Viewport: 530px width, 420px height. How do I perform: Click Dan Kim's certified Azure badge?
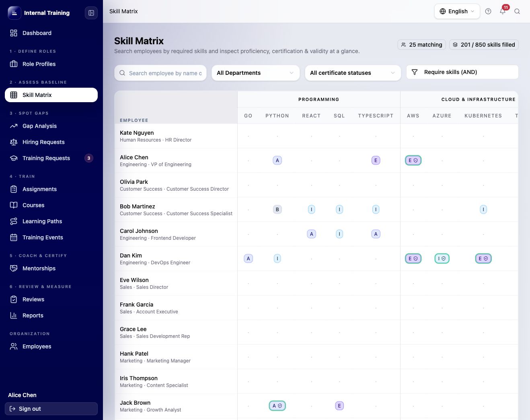tap(442, 259)
